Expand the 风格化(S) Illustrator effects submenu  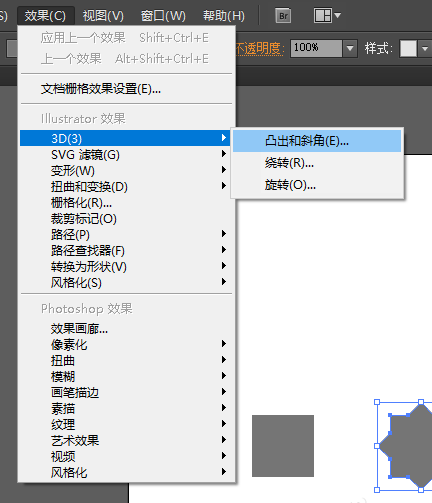(x=125, y=282)
